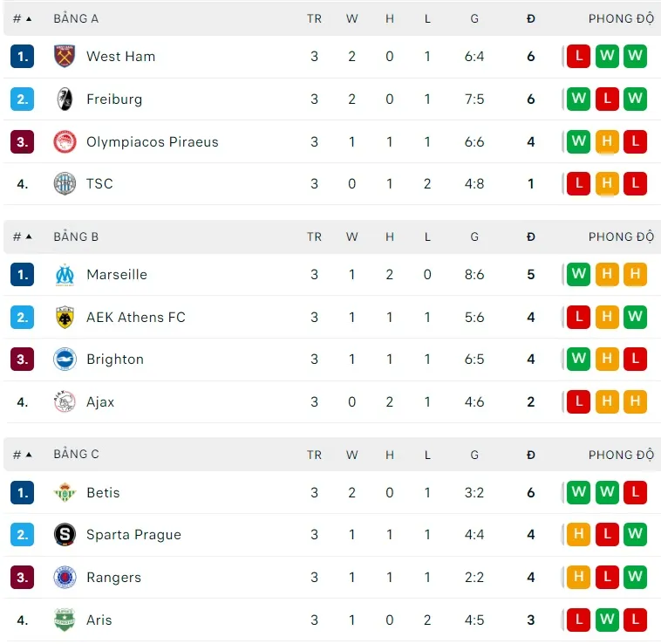Sort Bảng A by rank arrow
The width and height of the screenshot is (661, 644).
29,18
